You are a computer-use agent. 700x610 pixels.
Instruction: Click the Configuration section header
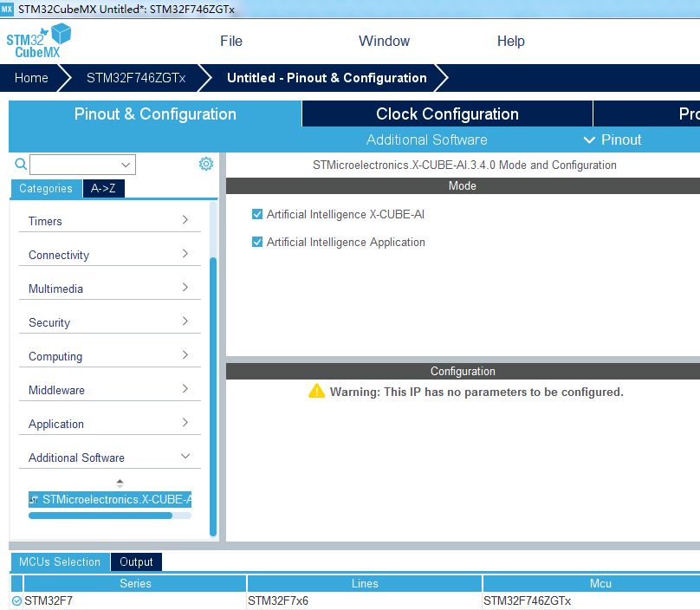(x=463, y=371)
